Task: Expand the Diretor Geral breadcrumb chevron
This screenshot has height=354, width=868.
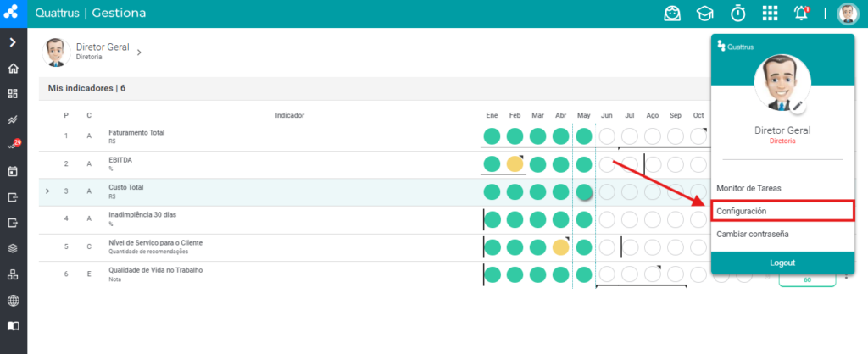Action: pyautogui.click(x=139, y=52)
